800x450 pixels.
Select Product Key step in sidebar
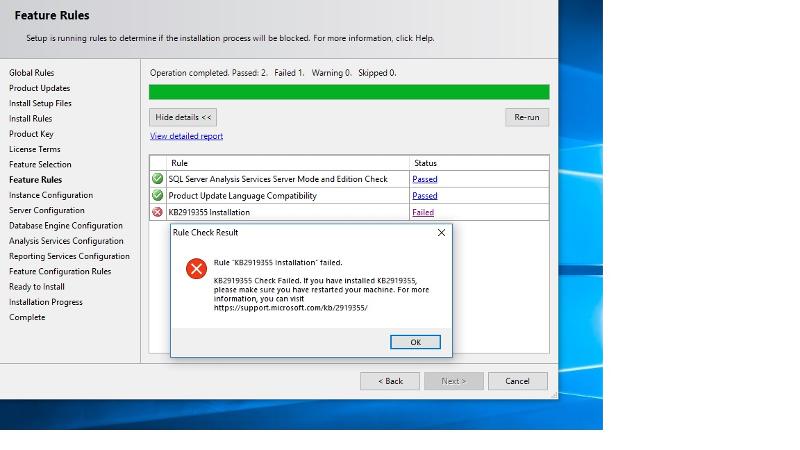click(31, 134)
